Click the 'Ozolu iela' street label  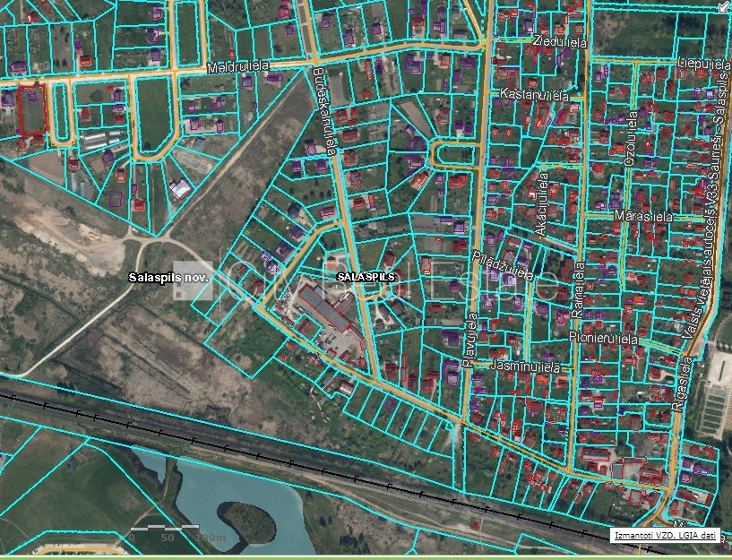[631, 145]
